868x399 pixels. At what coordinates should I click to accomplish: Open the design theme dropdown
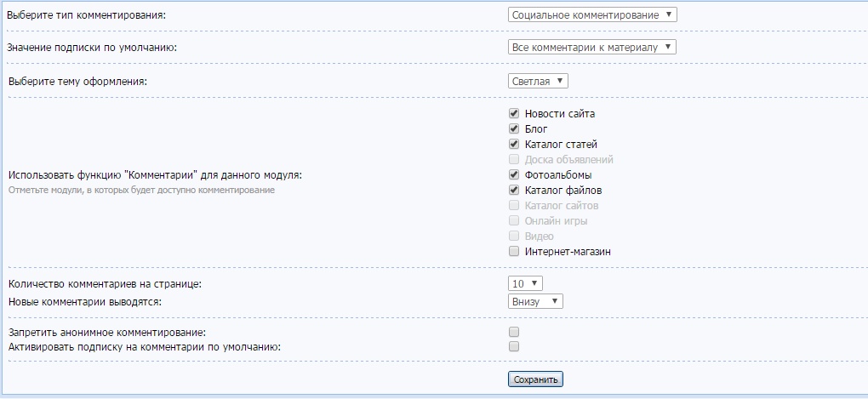[537, 81]
